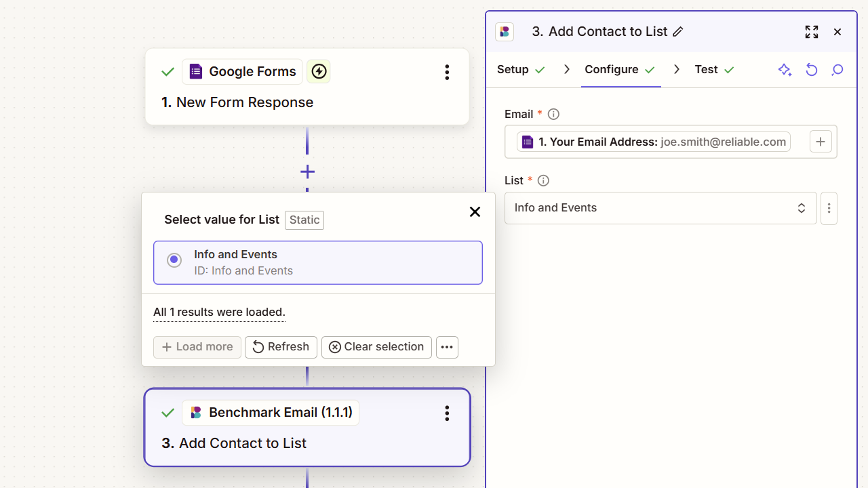Click the 3. Add Contact to List panel title
This screenshot has height=488, width=868.
pos(599,32)
